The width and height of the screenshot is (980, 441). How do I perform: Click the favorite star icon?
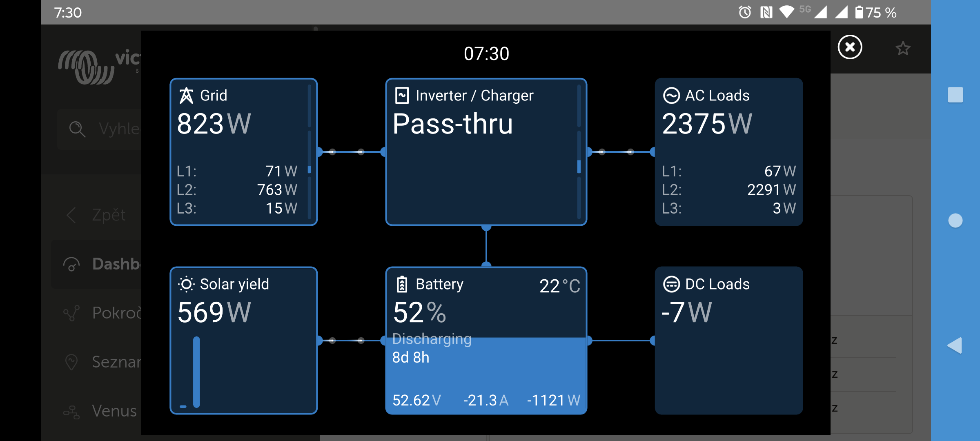903,49
